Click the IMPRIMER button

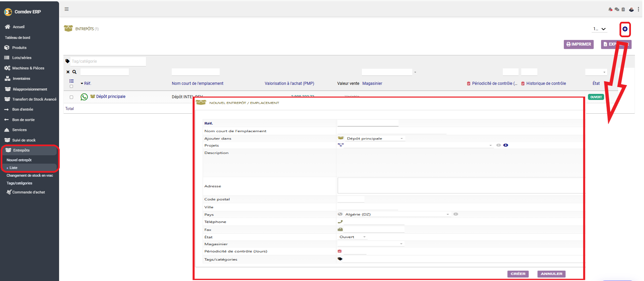pyautogui.click(x=579, y=44)
